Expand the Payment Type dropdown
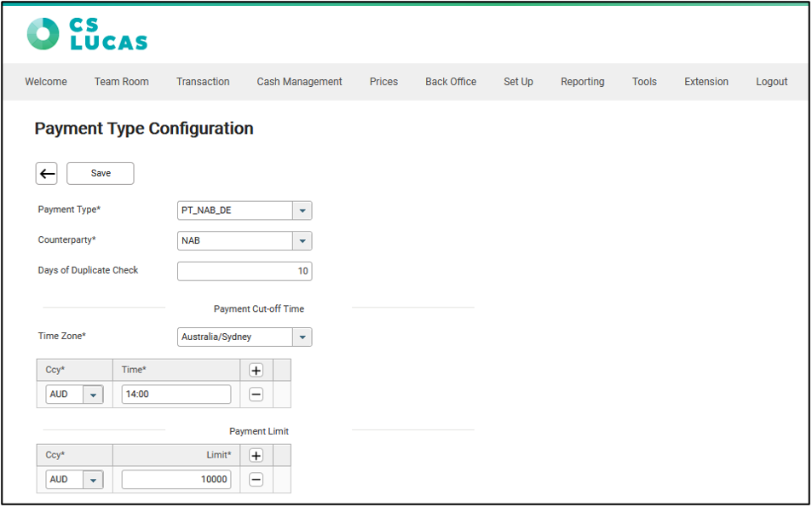The image size is (812, 507). (x=302, y=210)
